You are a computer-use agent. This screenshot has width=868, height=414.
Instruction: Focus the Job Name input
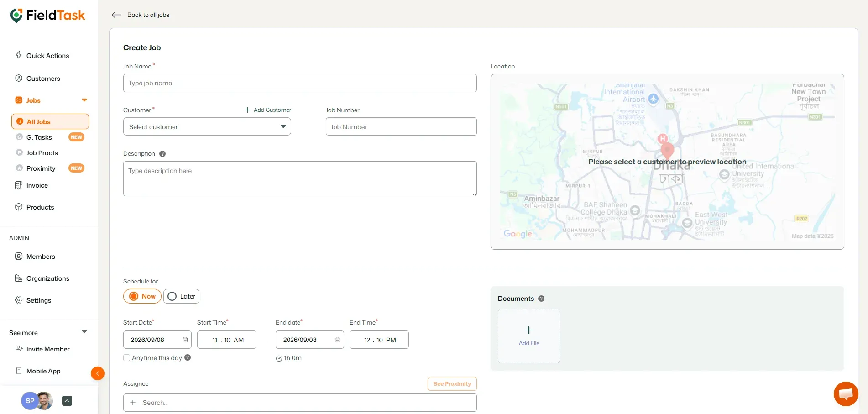[x=300, y=84]
